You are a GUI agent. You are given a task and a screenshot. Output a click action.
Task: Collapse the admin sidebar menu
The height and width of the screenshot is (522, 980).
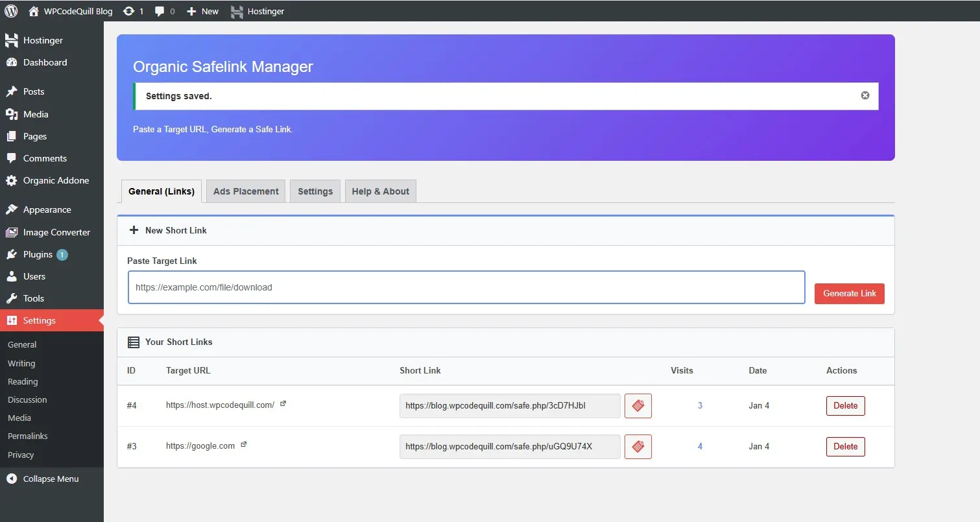coord(51,479)
